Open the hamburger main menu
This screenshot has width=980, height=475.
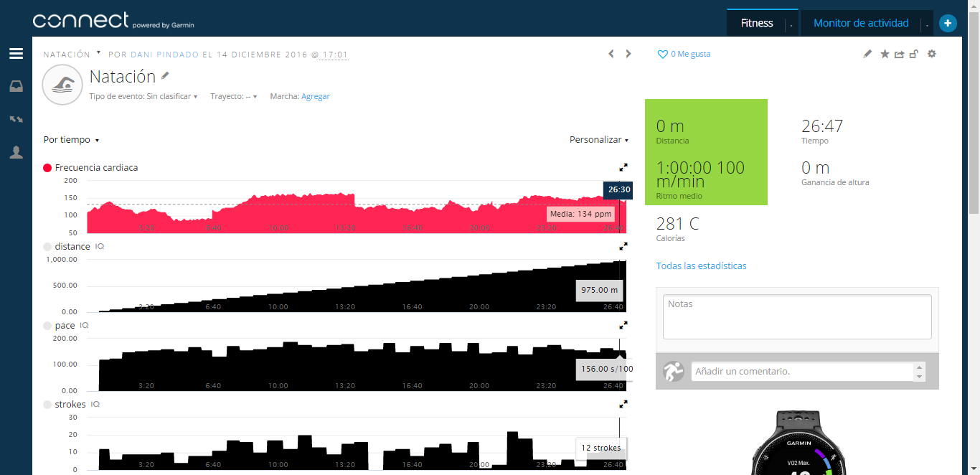coord(16,54)
